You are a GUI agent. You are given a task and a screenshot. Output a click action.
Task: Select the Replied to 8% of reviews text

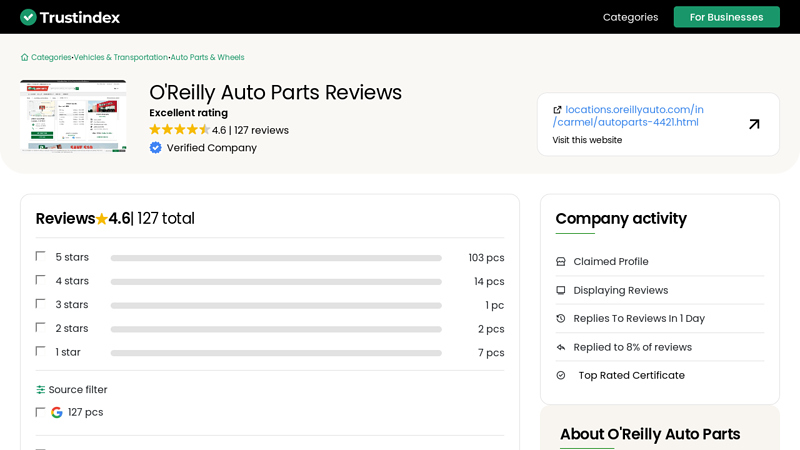click(x=632, y=347)
